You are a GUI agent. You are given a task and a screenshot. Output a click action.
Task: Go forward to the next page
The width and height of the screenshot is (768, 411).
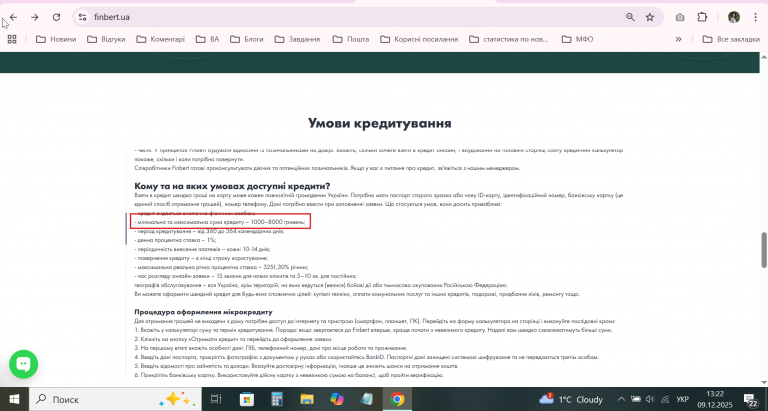click(x=35, y=17)
